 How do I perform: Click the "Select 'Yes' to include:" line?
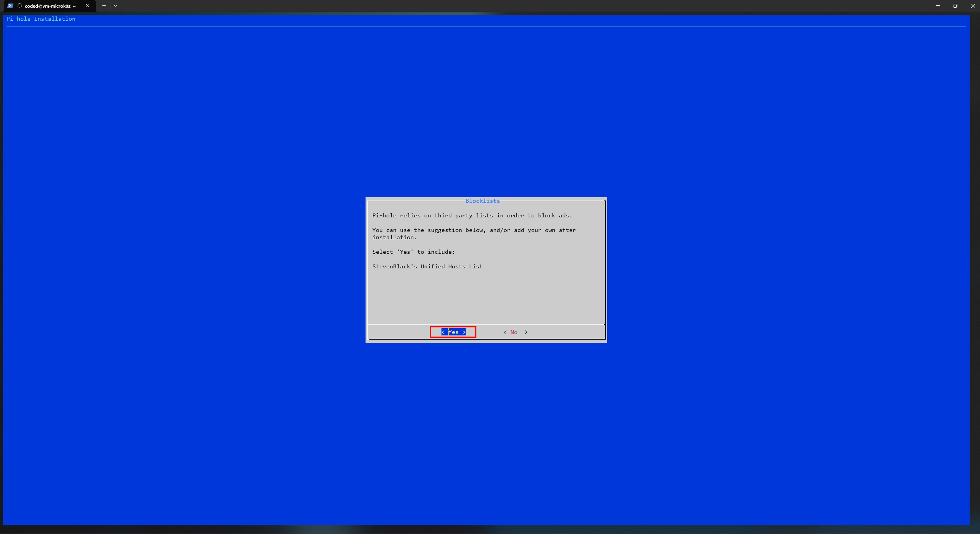[x=413, y=252]
